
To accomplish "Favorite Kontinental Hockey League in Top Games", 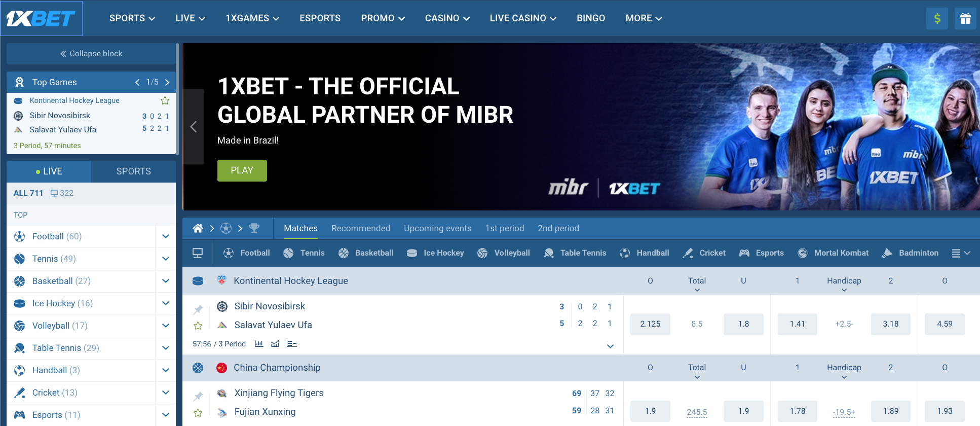I will tap(165, 100).
